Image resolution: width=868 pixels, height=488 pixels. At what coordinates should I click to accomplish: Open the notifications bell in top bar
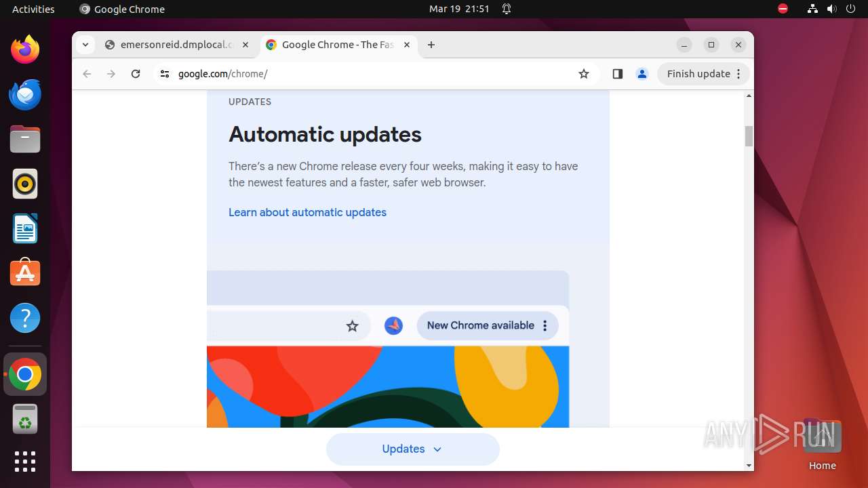(x=507, y=9)
